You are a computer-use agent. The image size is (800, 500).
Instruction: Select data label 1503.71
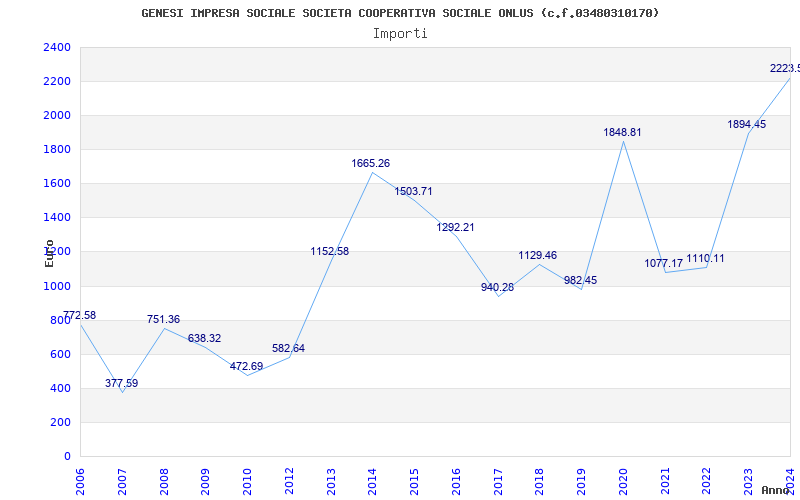pyautogui.click(x=413, y=191)
